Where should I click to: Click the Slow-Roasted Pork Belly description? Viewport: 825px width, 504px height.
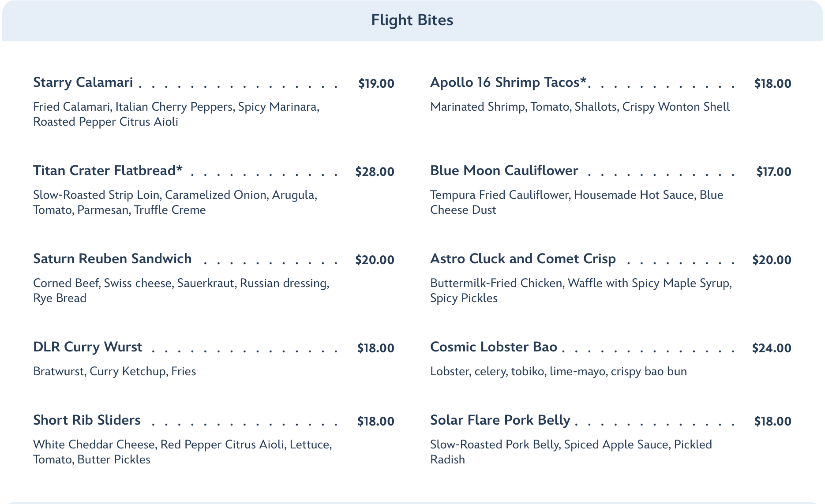click(x=571, y=452)
